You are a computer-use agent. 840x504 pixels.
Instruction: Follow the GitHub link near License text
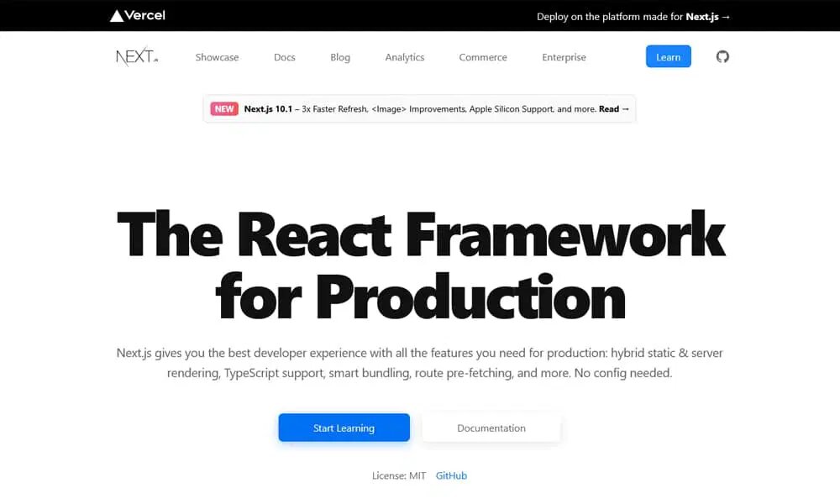tap(451, 475)
